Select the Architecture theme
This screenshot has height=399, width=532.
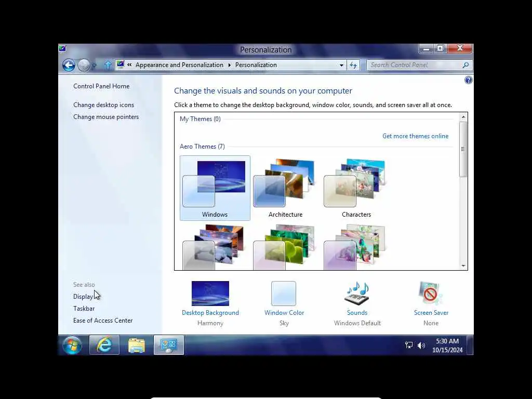click(x=285, y=188)
